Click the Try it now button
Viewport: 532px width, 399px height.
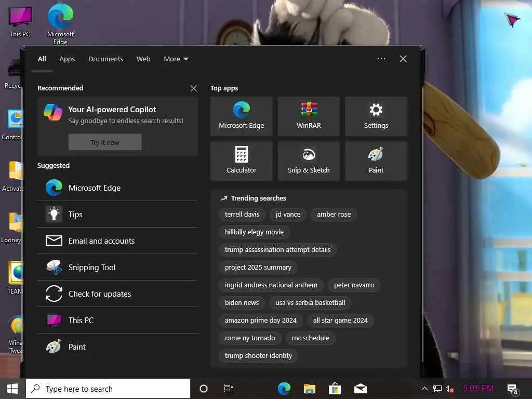point(105,142)
